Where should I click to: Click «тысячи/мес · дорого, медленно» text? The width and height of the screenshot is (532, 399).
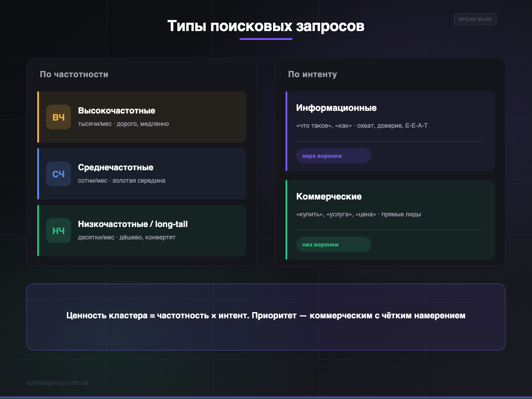point(123,124)
